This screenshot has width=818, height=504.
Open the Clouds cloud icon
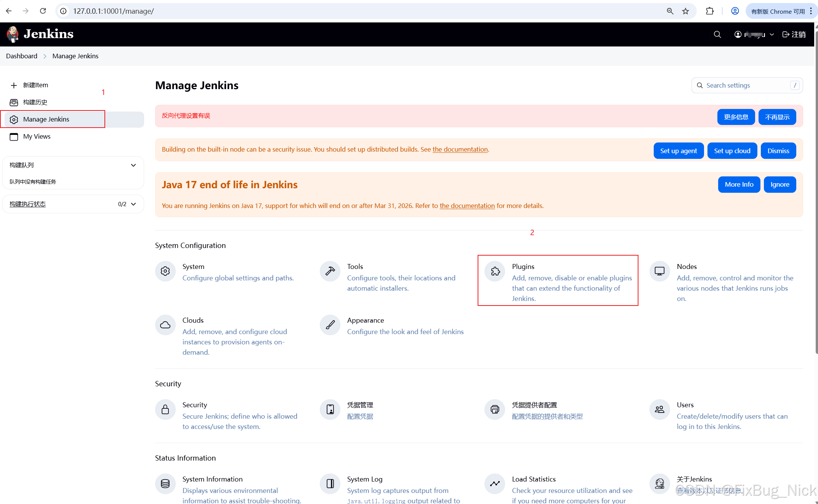click(165, 325)
